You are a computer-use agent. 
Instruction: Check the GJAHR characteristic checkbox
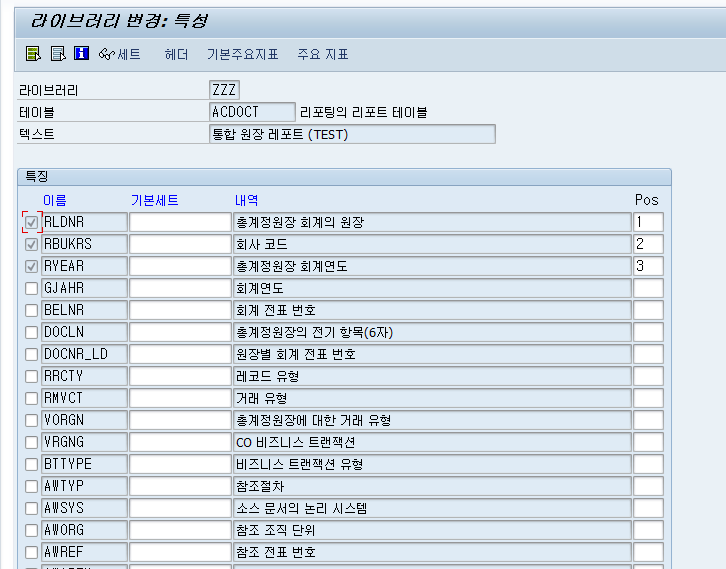coord(31,288)
